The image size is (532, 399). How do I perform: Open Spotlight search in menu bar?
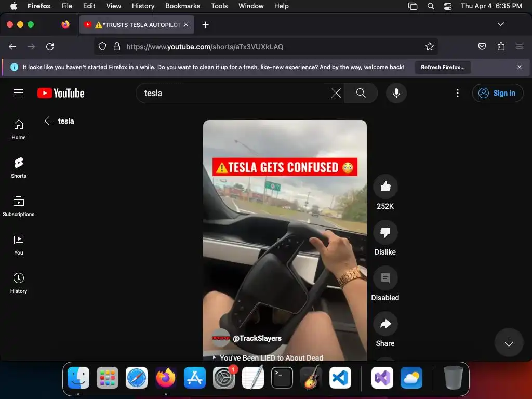[x=431, y=6]
